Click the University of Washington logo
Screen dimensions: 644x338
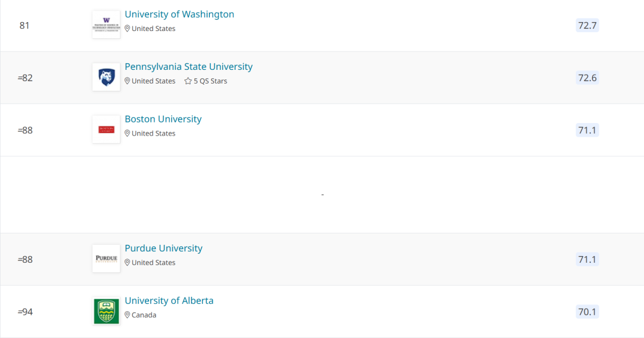click(106, 24)
